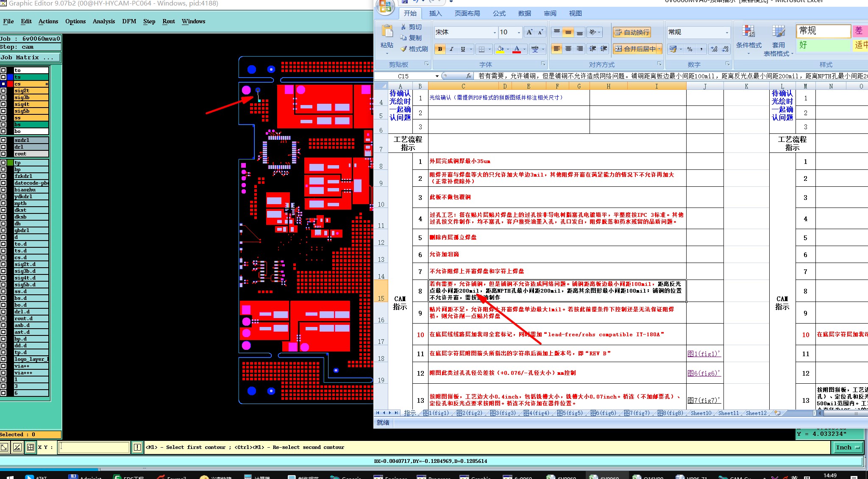Click the percent style icon
Viewport: 868px width, 479px height.
[690, 49]
